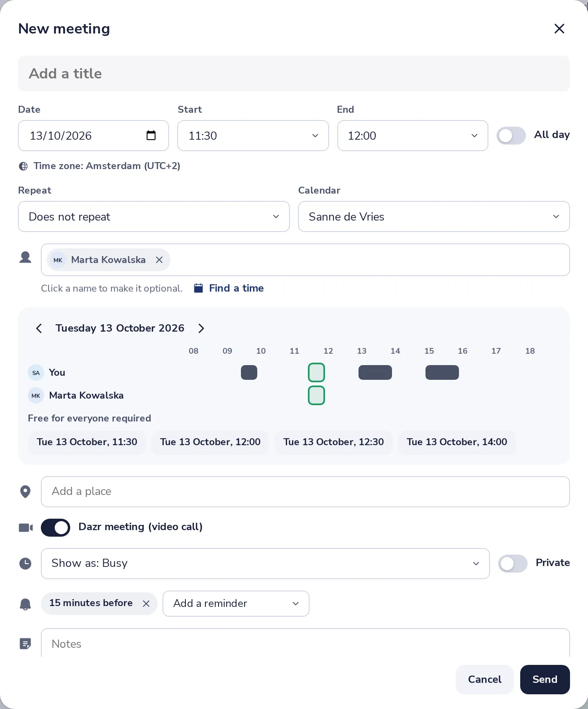Image resolution: width=588 pixels, height=709 pixels.
Task: Select your highlighted slot in the availability timeline
Action: tap(316, 372)
